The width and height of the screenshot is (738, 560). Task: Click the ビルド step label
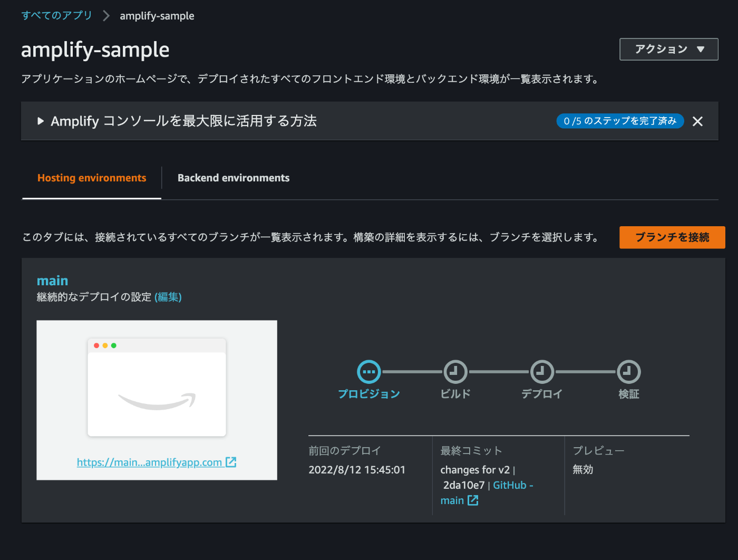(x=455, y=394)
